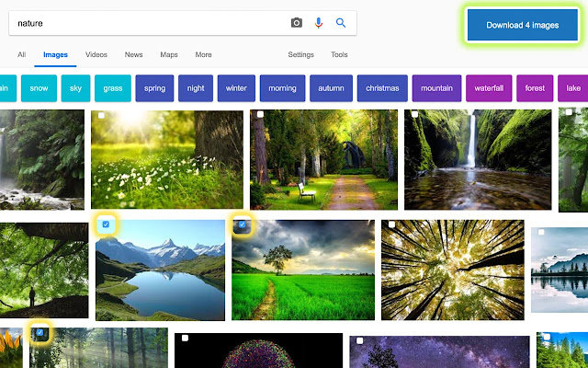Check the box on the pine trees blue sky image

point(547,337)
